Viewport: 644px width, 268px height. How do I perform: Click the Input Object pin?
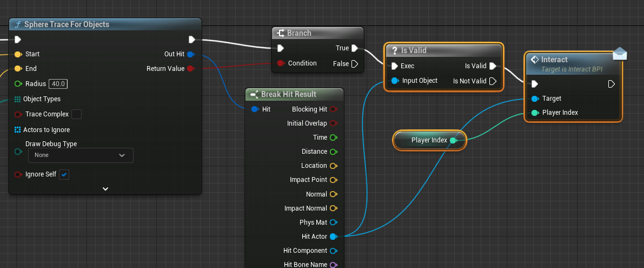[x=395, y=81]
